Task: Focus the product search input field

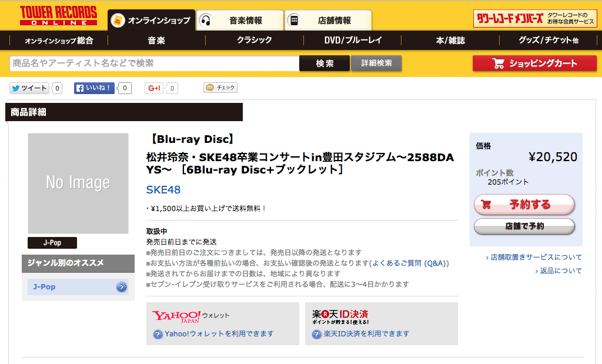Action: (x=155, y=64)
